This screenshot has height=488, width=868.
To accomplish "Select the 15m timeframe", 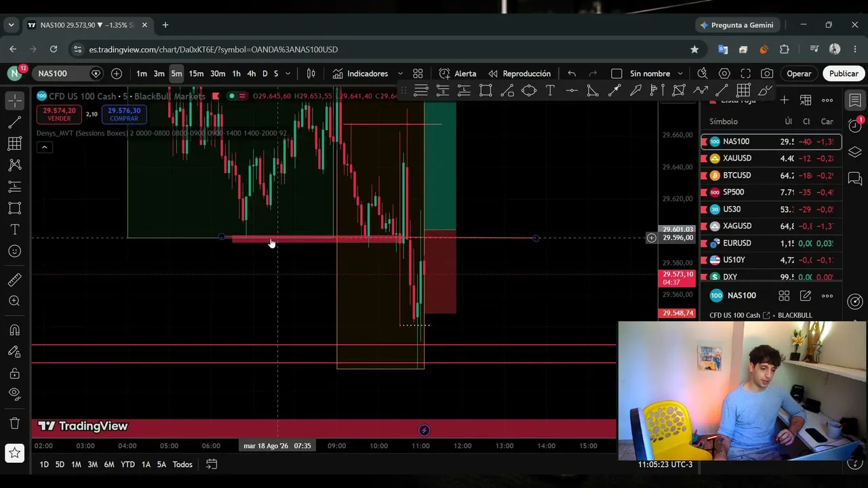I will (x=196, y=73).
